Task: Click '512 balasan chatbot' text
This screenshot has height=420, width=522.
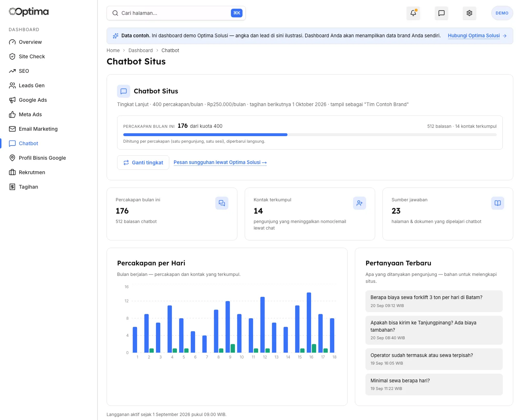Action: coord(136,222)
